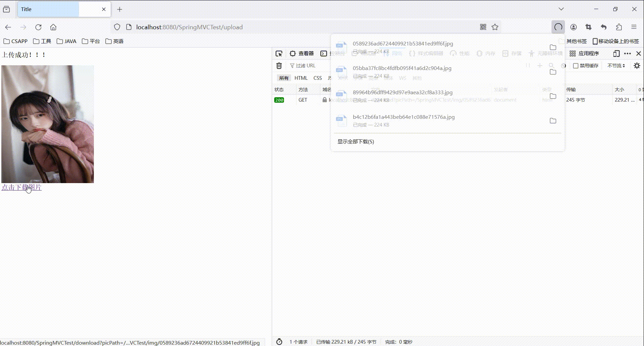Open the Network panel settings gear
Image resolution: width=644 pixels, height=346 pixels.
pyautogui.click(x=637, y=66)
